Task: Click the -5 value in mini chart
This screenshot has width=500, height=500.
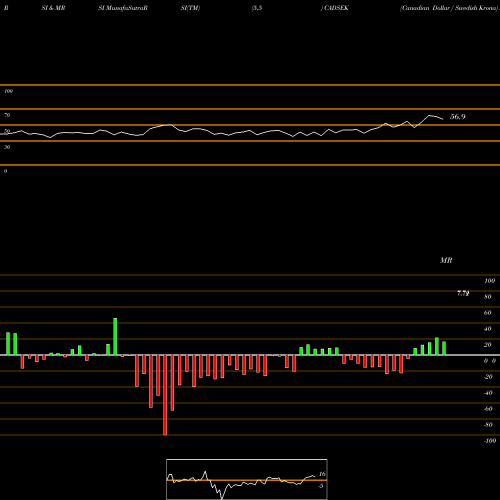Action: tap(320, 486)
